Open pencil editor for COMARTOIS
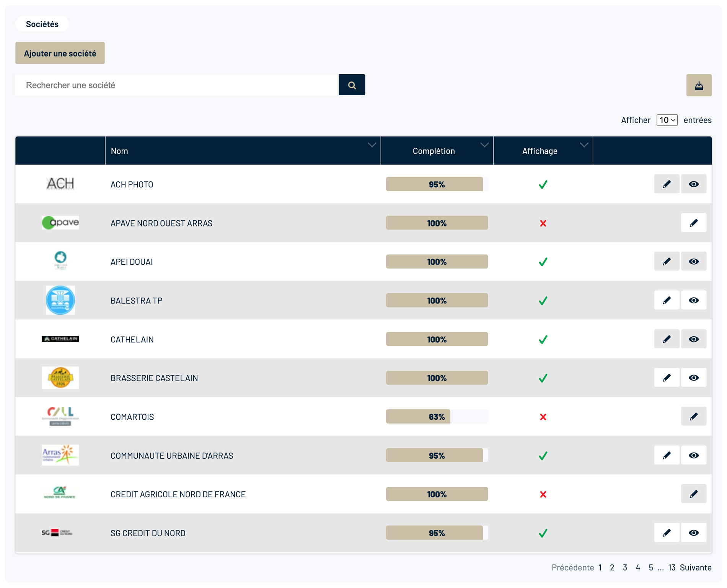This screenshot has width=727, height=588. pos(693,417)
